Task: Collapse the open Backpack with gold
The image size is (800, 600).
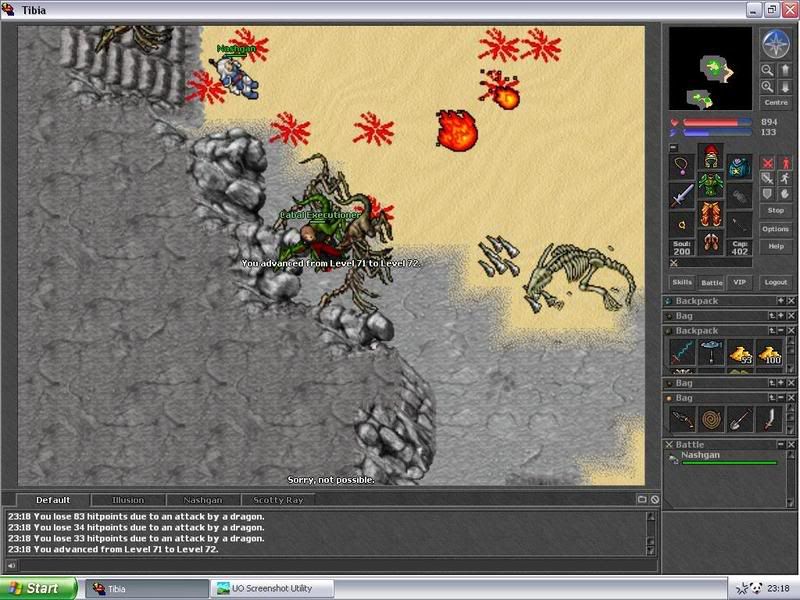Action: (780, 331)
